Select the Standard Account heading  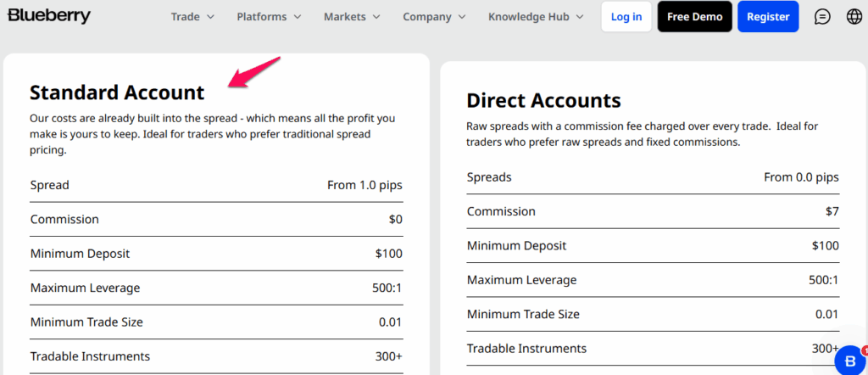coord(117,92)
